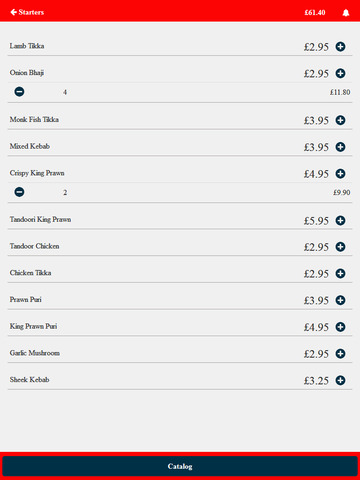The width and height of the screenshot is (360, 480).
Task: Add Prawn Puri with plus icon
Action: (340, 300)
